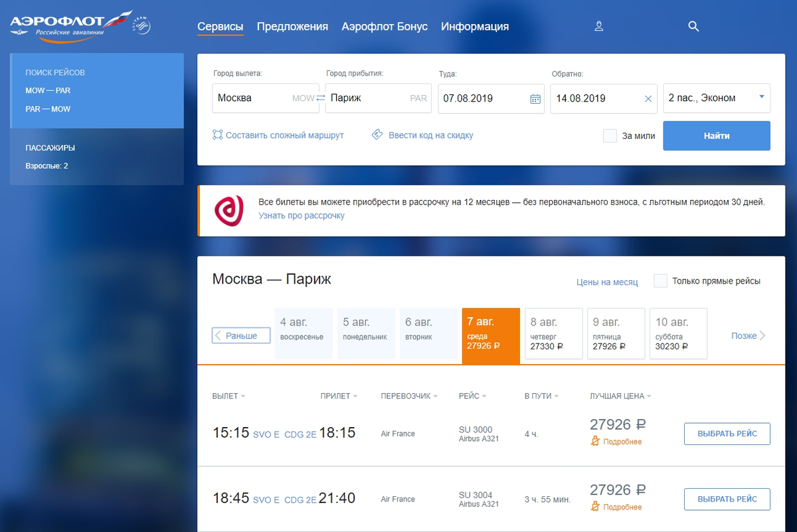Click baggage icon for 15:15 flight

coord(595,442)
